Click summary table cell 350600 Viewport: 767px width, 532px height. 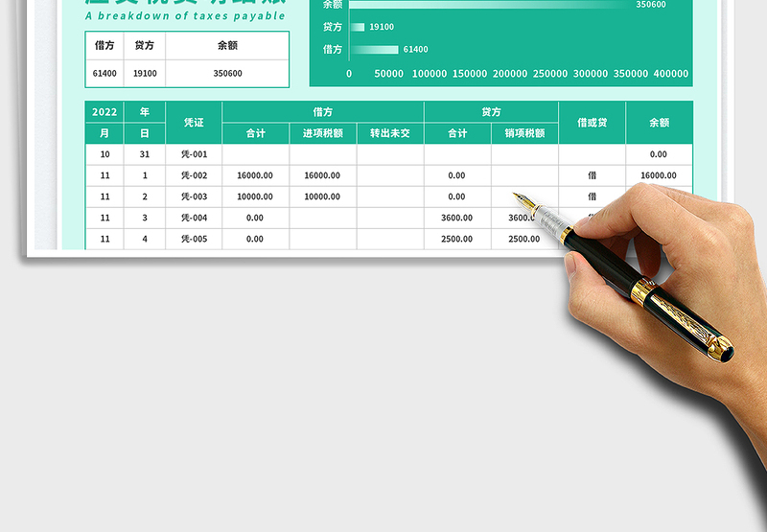[227, 74]
